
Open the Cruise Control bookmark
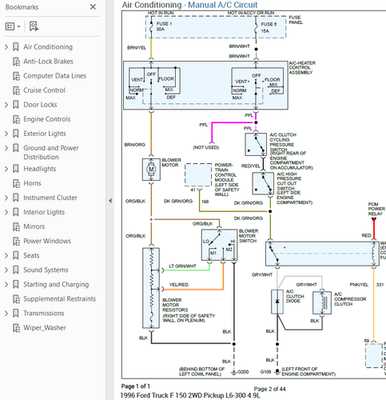click(44, 90)
